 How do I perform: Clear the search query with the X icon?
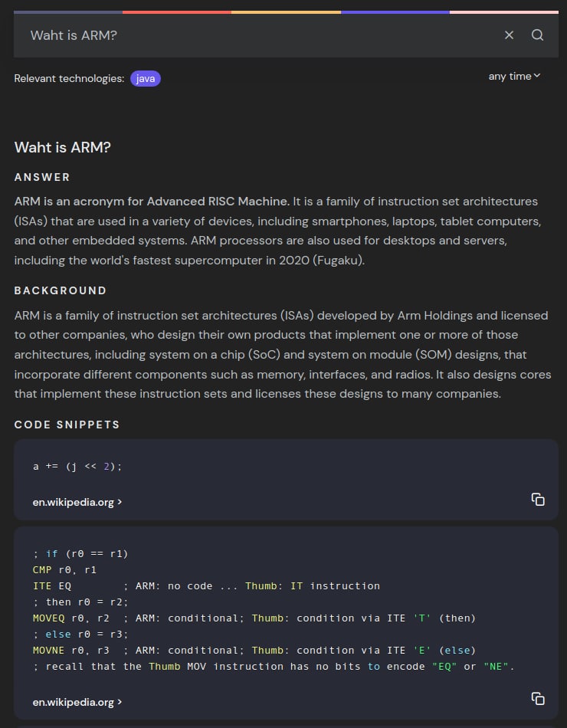509,35
